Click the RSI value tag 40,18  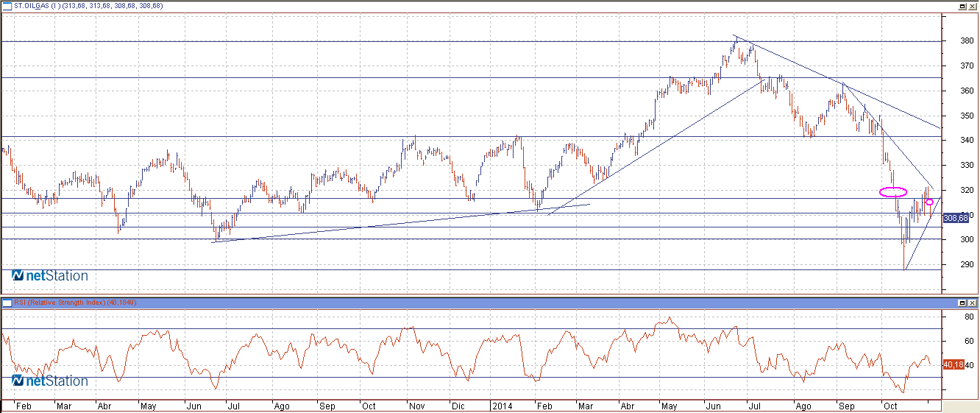click(x=953, y=364)
